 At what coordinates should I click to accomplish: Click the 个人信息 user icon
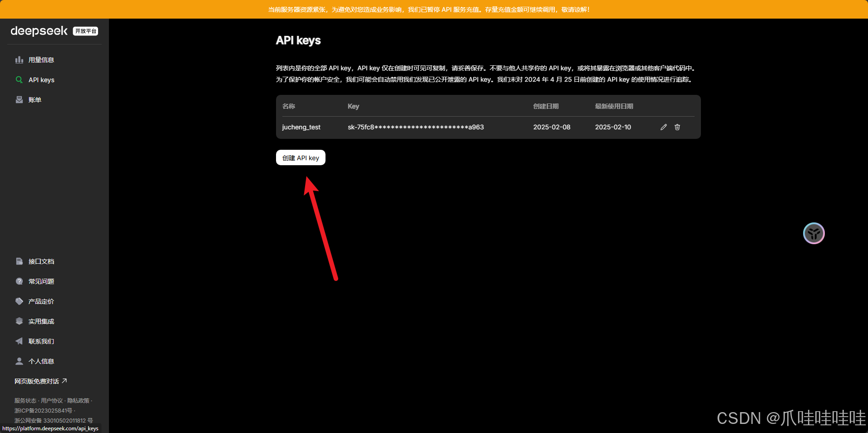(19, 361)
